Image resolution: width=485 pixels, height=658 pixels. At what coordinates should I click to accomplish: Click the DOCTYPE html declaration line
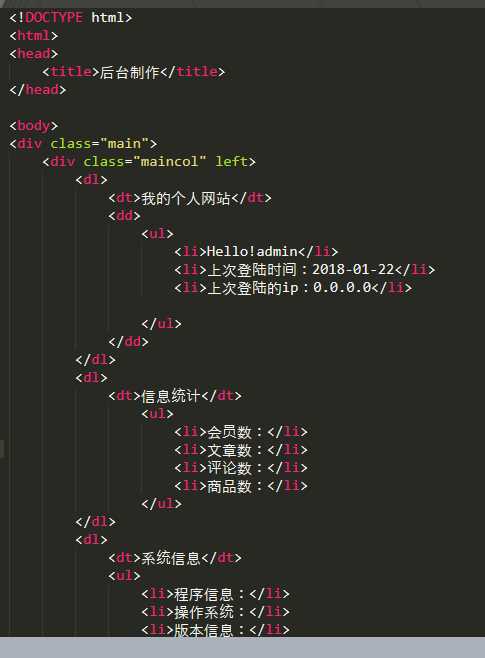[70, 17]
